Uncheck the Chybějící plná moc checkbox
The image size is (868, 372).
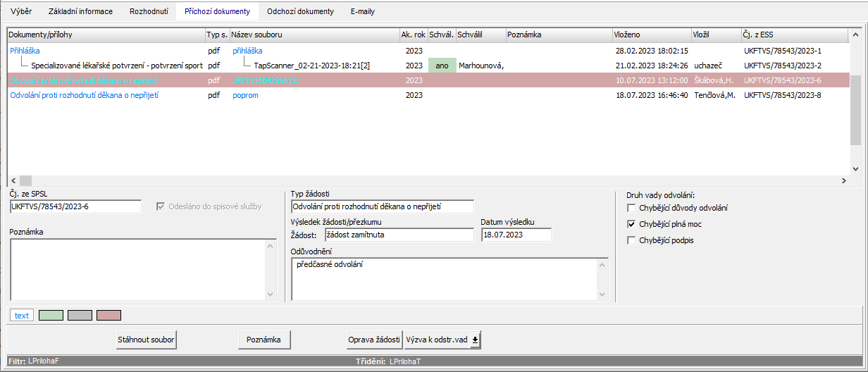click(x=631, y=224)
